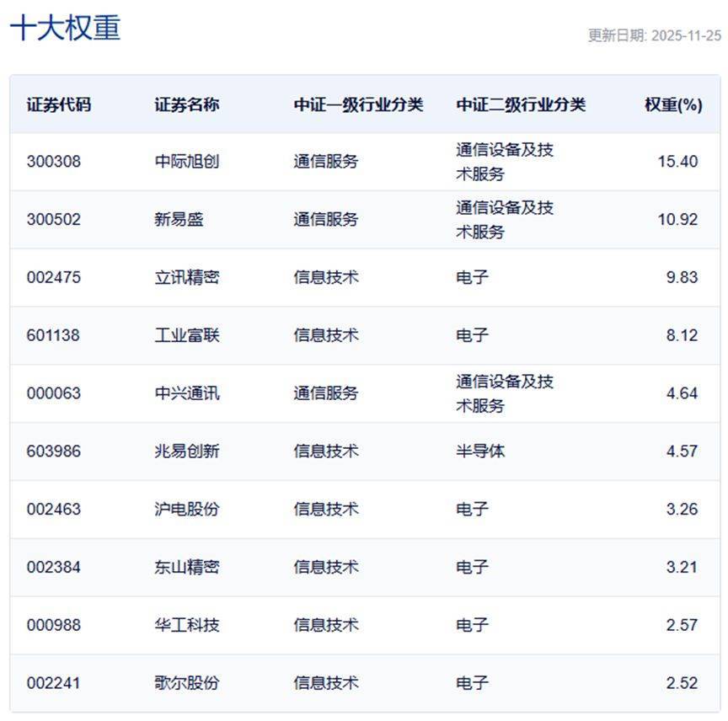Select stock name 中兴通讯

[187, 393]
